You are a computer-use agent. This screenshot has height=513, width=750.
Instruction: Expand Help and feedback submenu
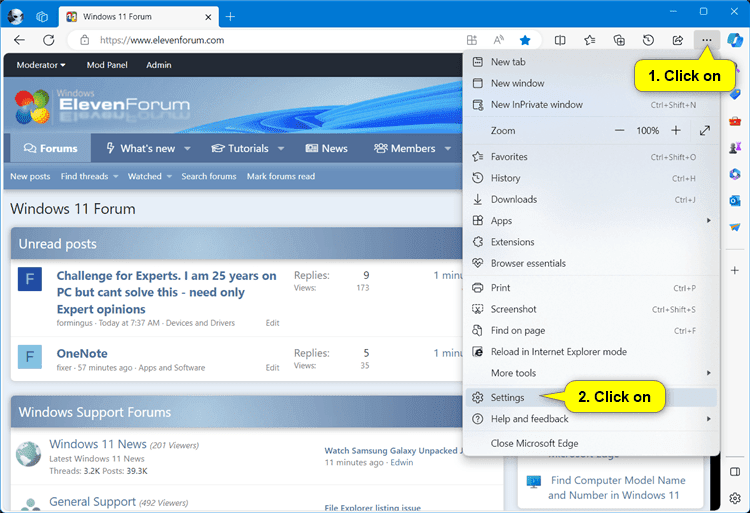tap(591, 419)
